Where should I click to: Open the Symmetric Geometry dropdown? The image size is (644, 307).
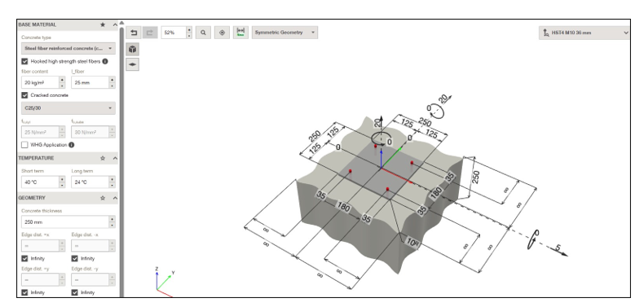click(285, 33)
